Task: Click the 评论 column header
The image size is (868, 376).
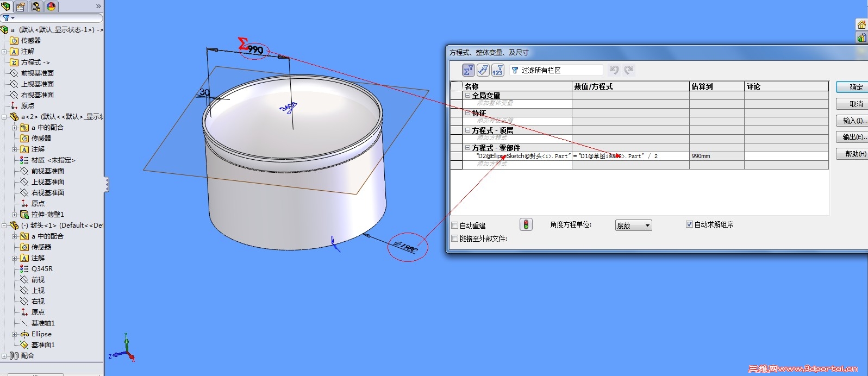Action: click(786, 86)
